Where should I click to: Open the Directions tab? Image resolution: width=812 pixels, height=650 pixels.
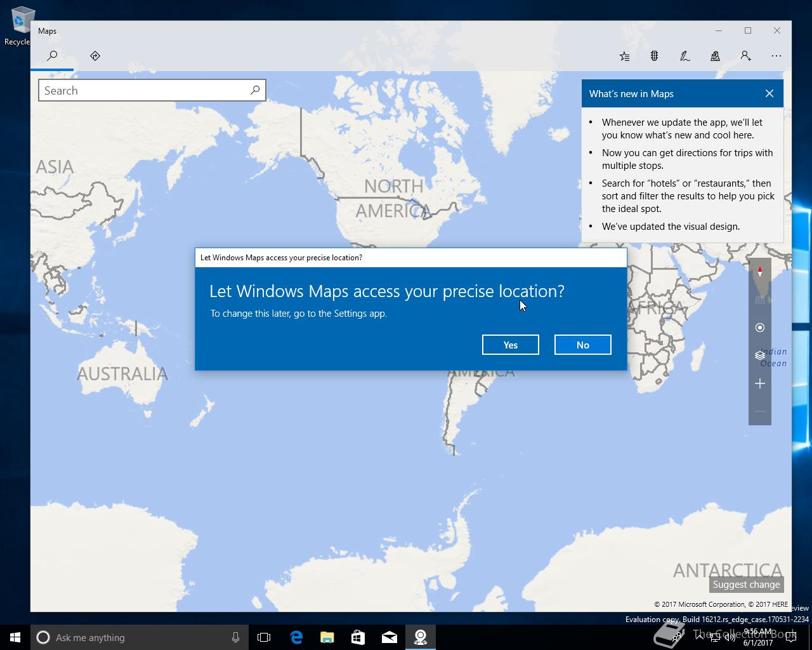95,56
